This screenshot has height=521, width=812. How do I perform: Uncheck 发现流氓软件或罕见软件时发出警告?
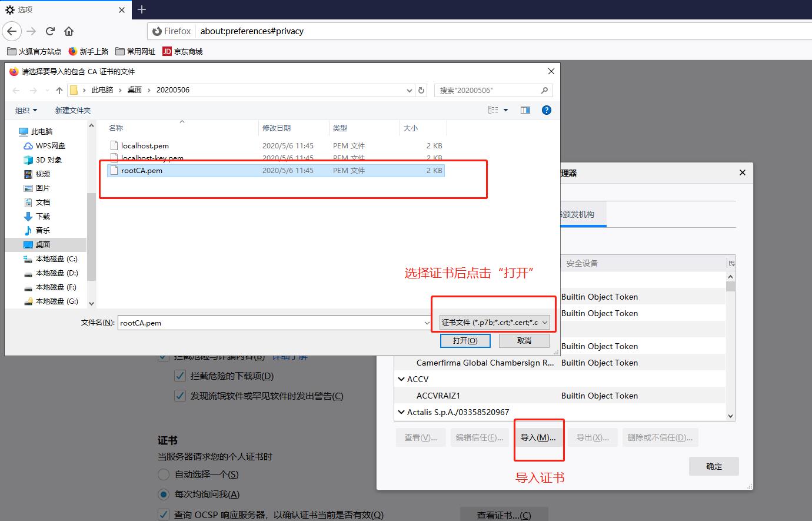click(x=180, y=396)
